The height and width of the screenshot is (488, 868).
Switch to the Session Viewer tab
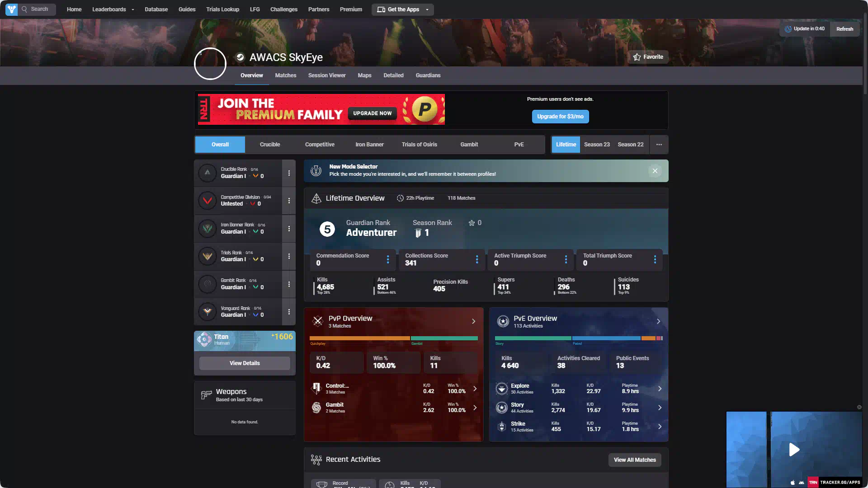coord(327,75)
